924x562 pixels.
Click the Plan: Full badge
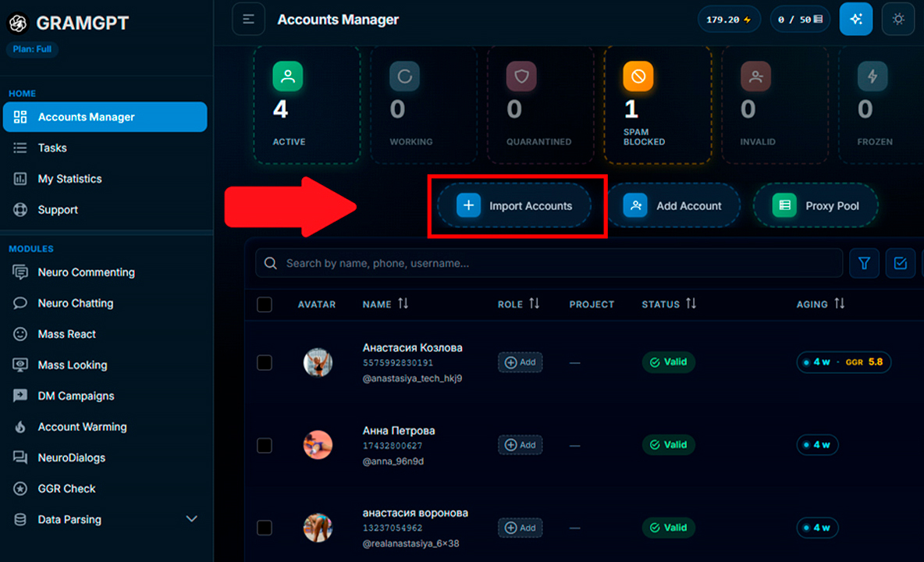click(x=33, y=49)
